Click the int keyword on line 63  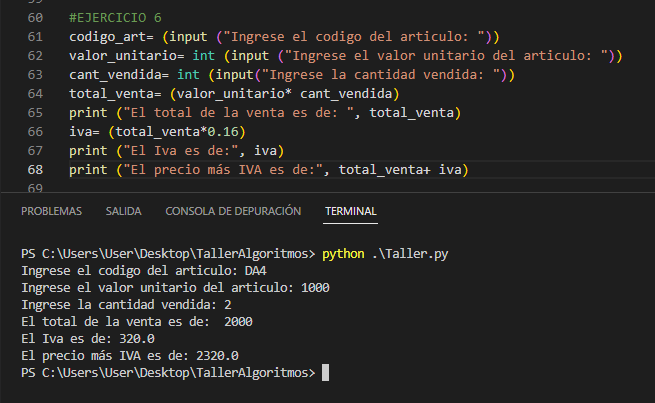[x=188, y=75]
